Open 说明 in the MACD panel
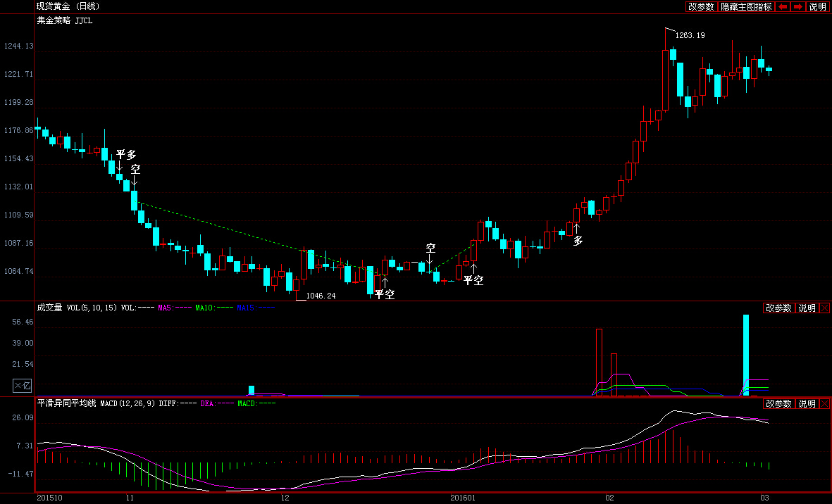 807,404
